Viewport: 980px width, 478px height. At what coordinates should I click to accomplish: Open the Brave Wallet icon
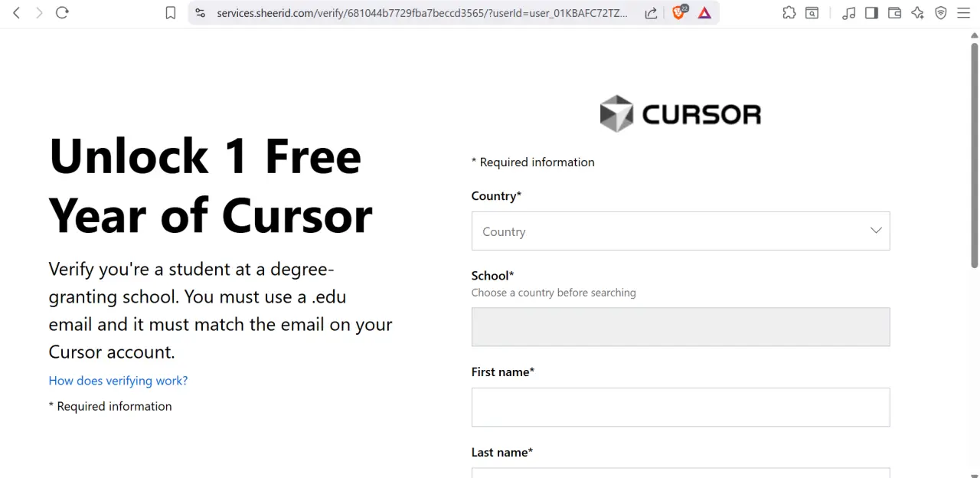[x=894, y=13]
